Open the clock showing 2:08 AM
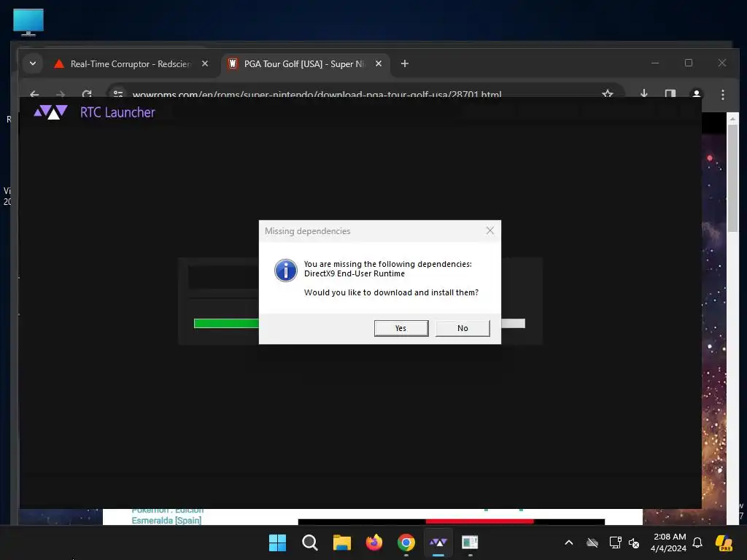 click(x=669, y=542)
